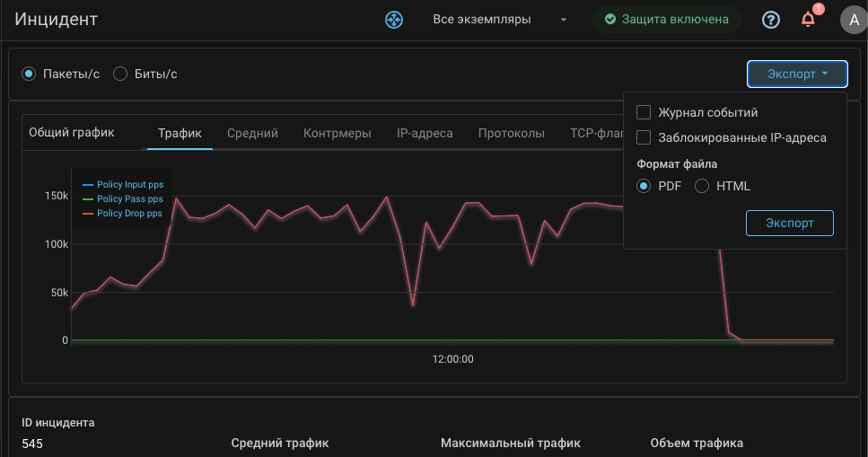868x457 pixels.
Task: Switch to the Средний tab
Action: pyautogui.click(x=252, y=133)
